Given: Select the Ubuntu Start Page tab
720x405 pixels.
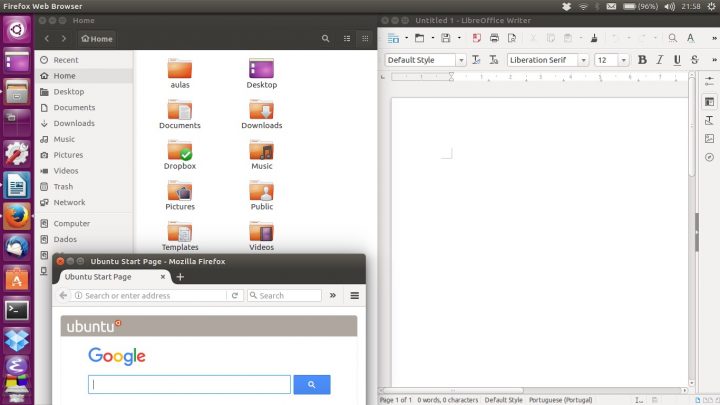Looking at the screenshot, I should [x=110, y=277].
